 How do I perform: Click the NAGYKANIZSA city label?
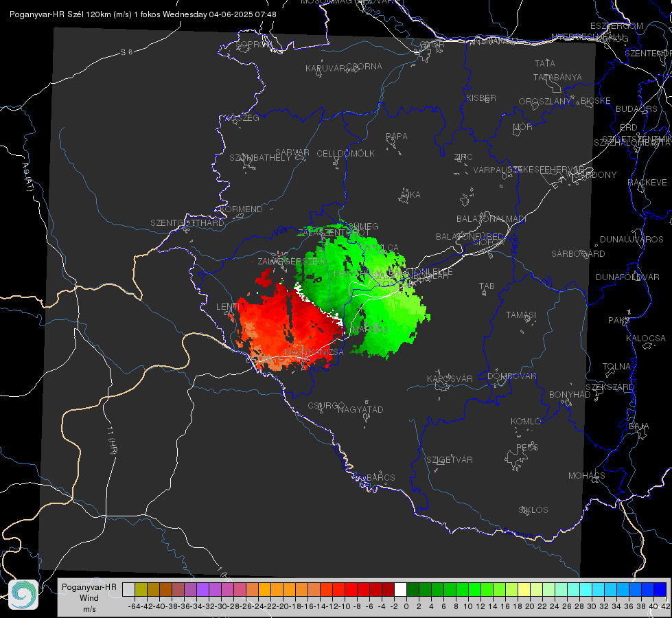tap(314, 352)
